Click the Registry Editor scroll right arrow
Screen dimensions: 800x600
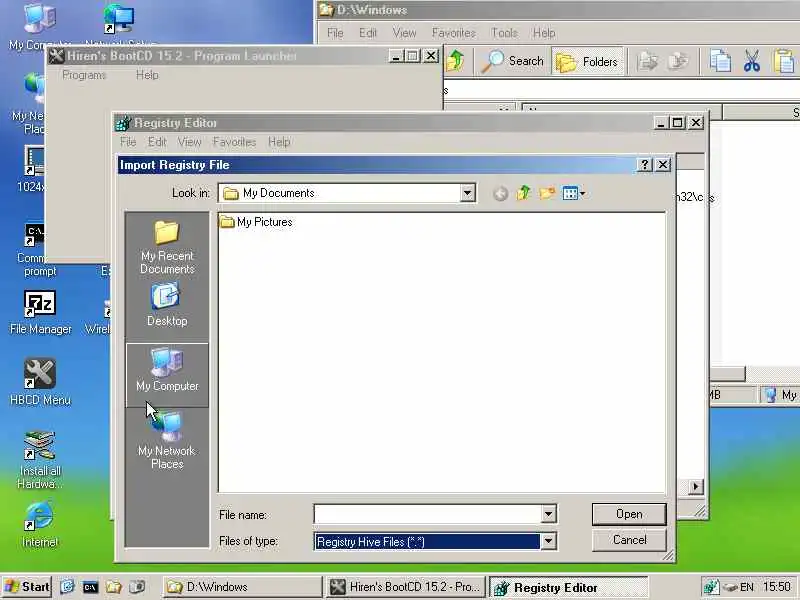(695, 487)
